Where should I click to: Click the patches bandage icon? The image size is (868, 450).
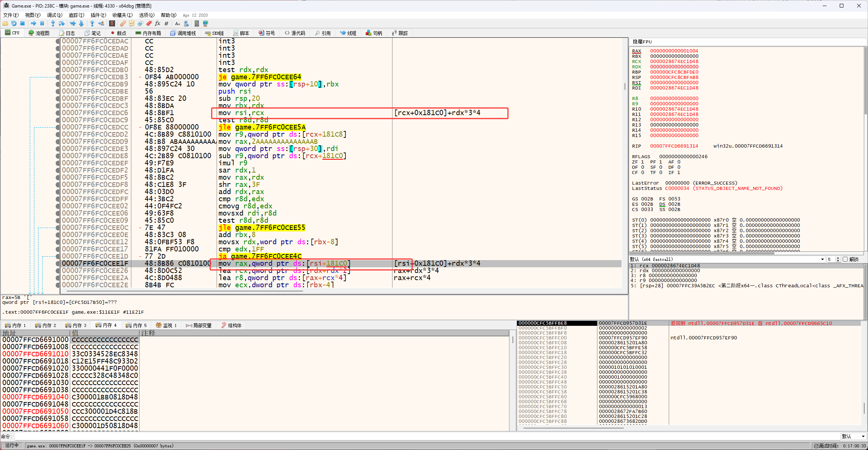(123, 23)
